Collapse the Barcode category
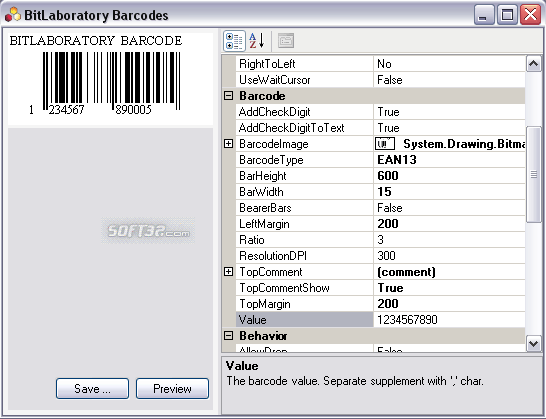 [228, 95]
